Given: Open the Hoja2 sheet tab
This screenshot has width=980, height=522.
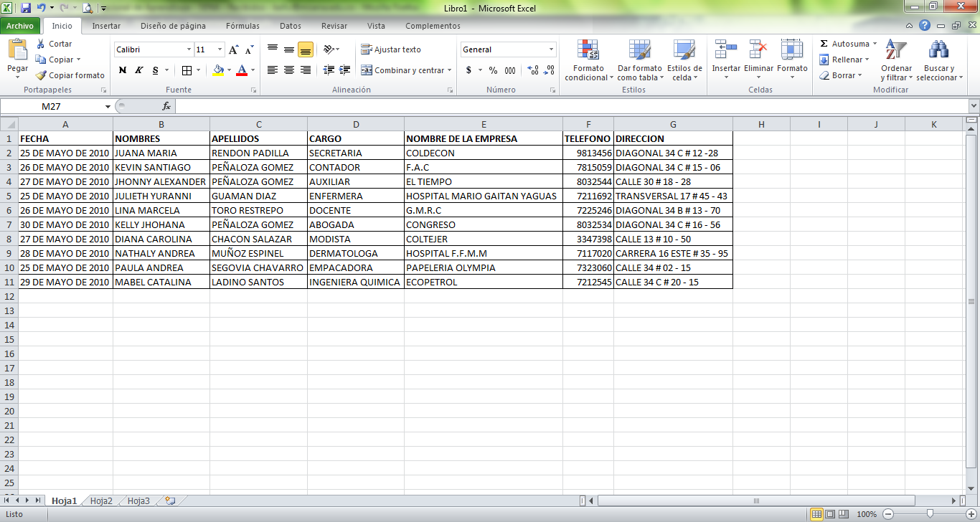Looking at the screenshot, I should [x=101, y=501].
